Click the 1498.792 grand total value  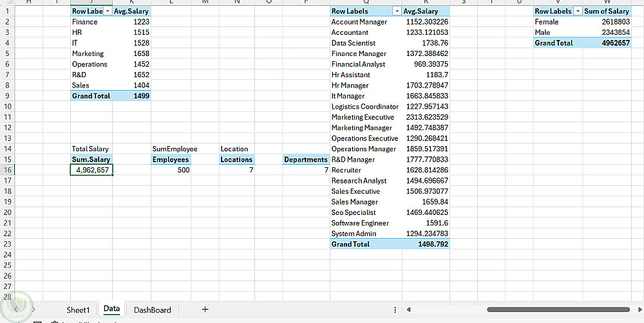coord(426,245)
